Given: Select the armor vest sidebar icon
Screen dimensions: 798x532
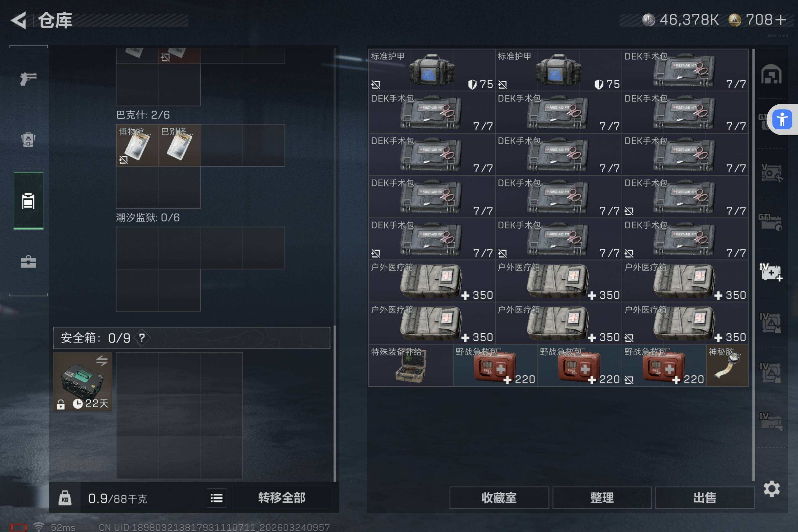Looking at the screenshot, I should click(x=28, y=139).
